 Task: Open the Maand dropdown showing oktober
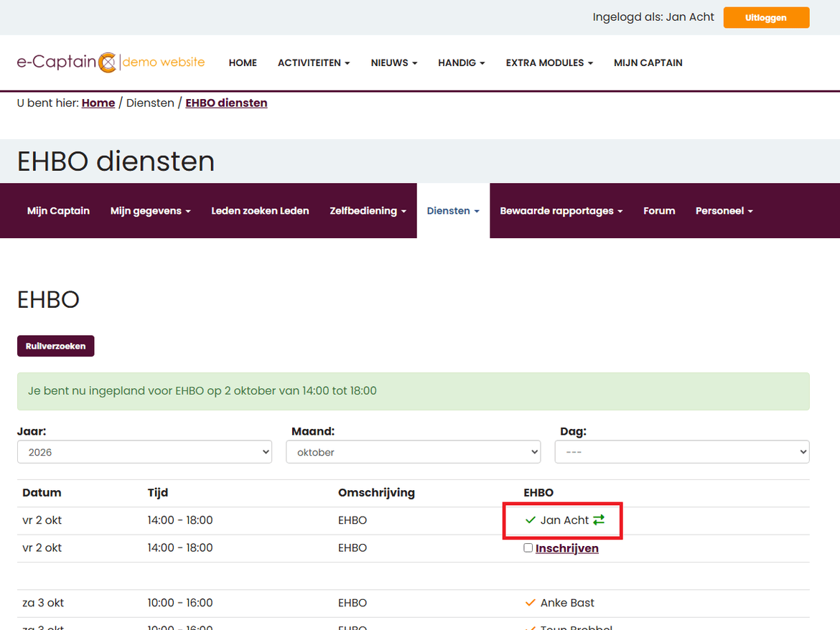tap(413, 452)
